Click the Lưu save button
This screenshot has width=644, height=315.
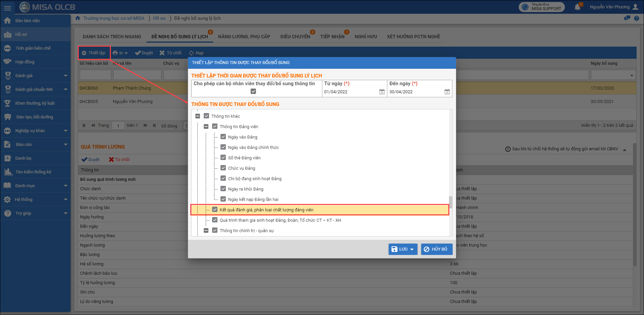tap(399, 249)
